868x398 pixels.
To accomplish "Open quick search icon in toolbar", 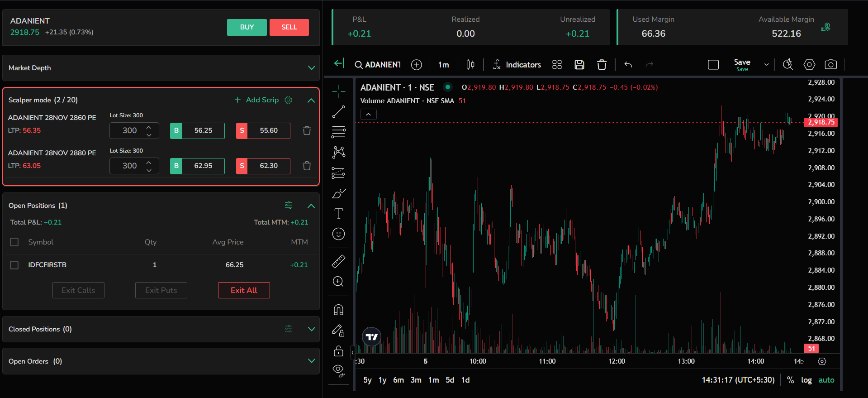I will coord(788,65).
